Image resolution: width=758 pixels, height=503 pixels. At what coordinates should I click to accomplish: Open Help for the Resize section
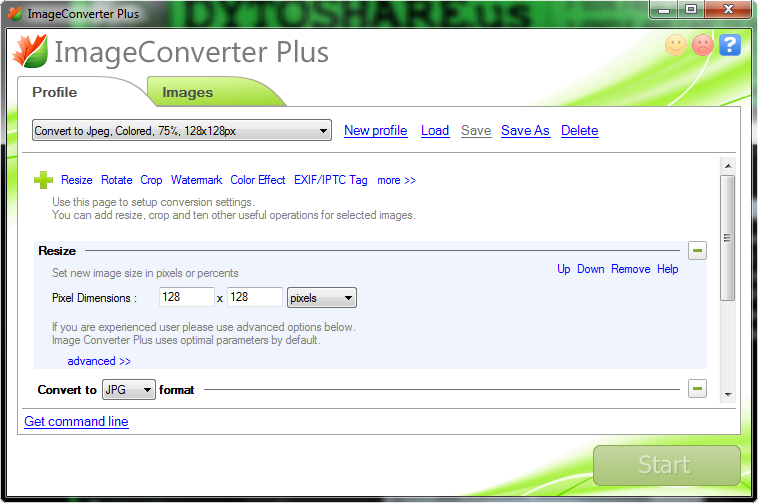(668, 269)
